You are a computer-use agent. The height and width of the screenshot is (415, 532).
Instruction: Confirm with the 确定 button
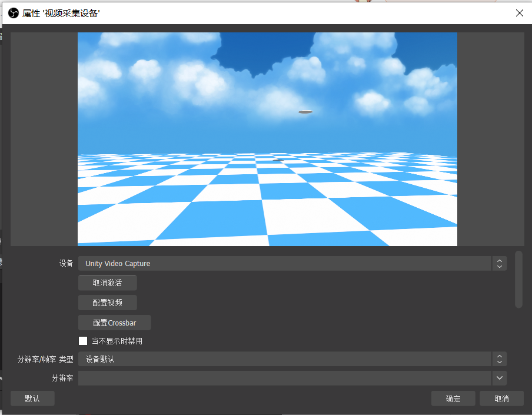click(x=453, y=399)
